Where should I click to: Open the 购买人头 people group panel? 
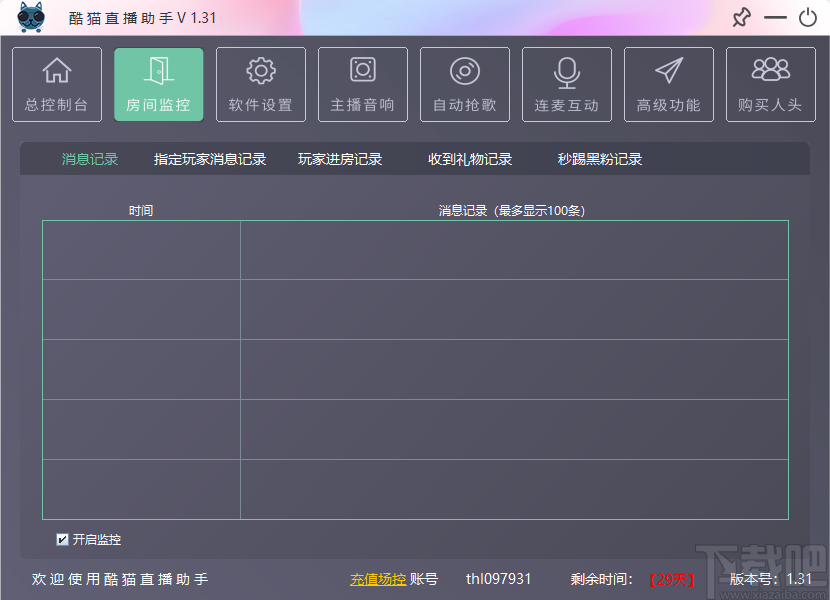pyautogui.click(x=771, y=84)
